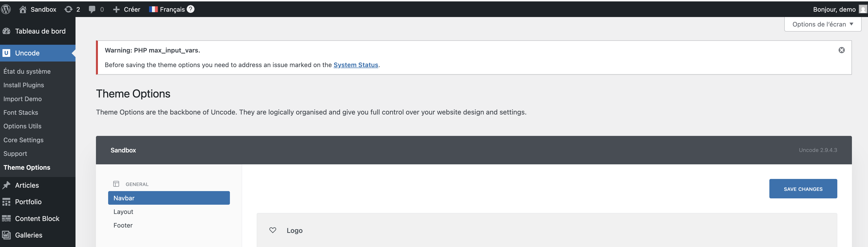
Task: Open Support submenu item
Action: click(x=15, y=153)
